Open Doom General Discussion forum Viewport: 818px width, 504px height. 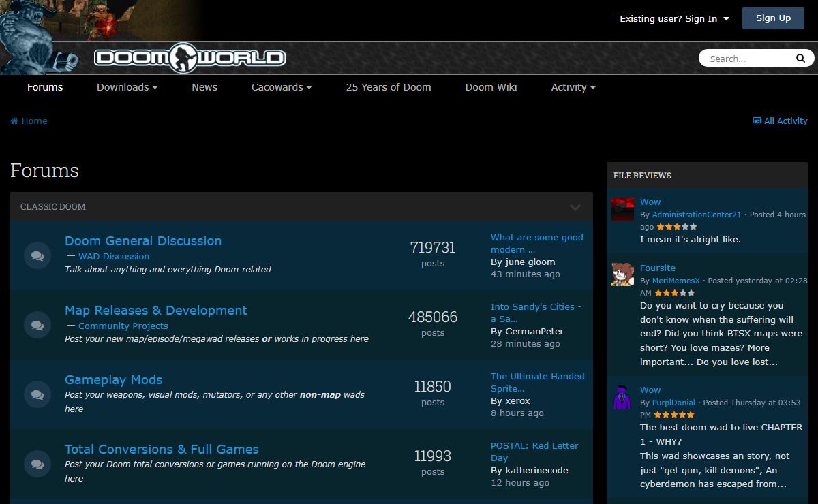tap(143, 240)
